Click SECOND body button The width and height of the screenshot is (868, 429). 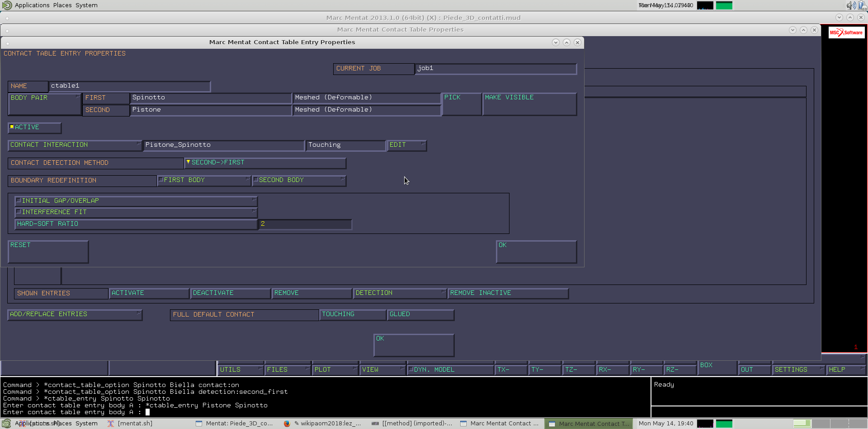click(106, 110)
